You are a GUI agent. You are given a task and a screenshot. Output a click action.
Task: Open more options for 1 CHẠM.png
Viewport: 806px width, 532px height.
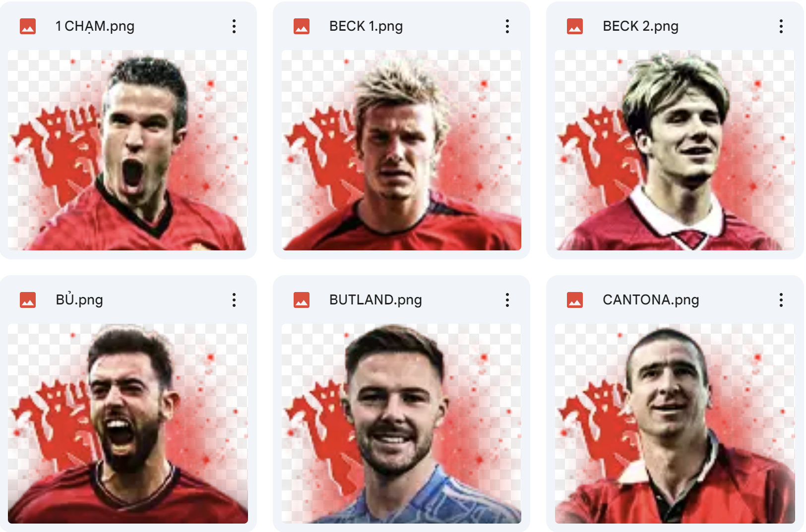pyautogui.click(x=234, y=26)
